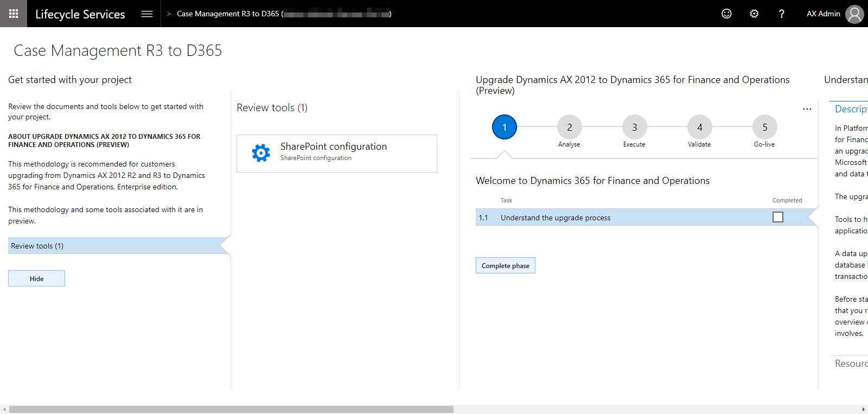The height and width of the screenshot is (414, 868).
Task: Check the Understand the upgrade process checkbox
Action: [x=778, y=217]
